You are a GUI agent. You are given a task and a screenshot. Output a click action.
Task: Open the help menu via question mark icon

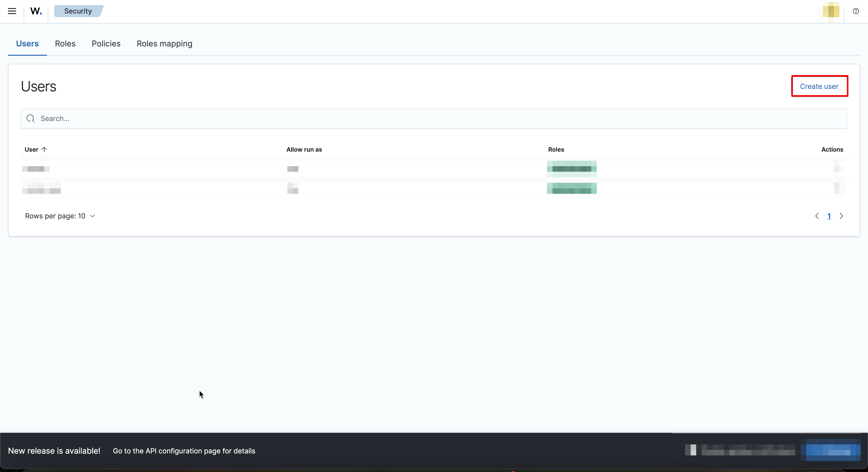[x=856, y=11]
